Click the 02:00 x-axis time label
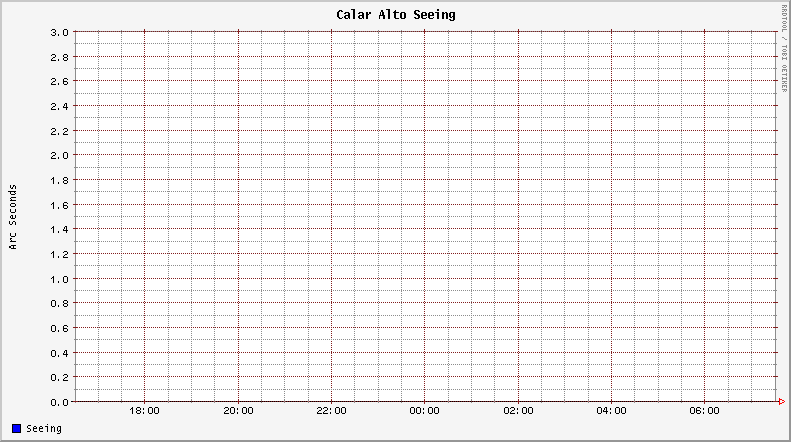The height and width of the screenshot is (442, 791). [x=518, y=411]
